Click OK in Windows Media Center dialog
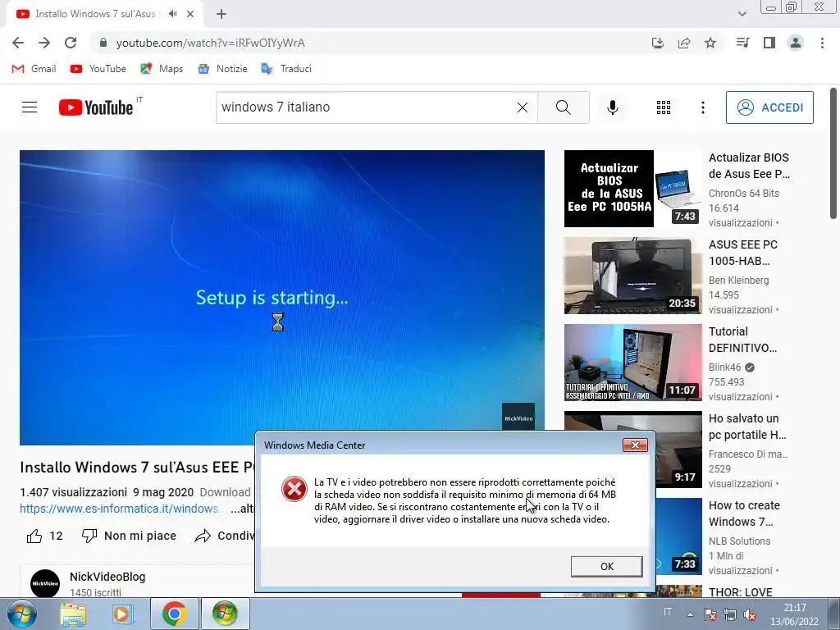Viewport: 840px width, 630px height. [x=606, y=566]
